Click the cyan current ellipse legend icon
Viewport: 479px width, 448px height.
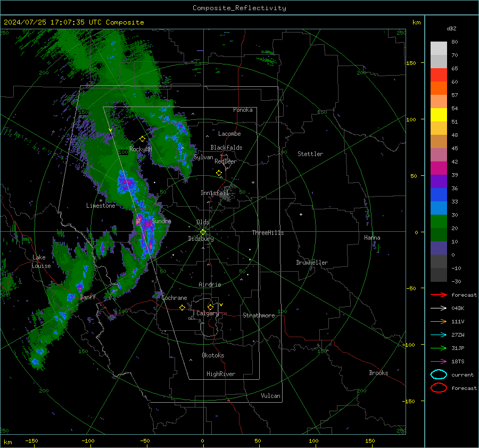point(439,374)
